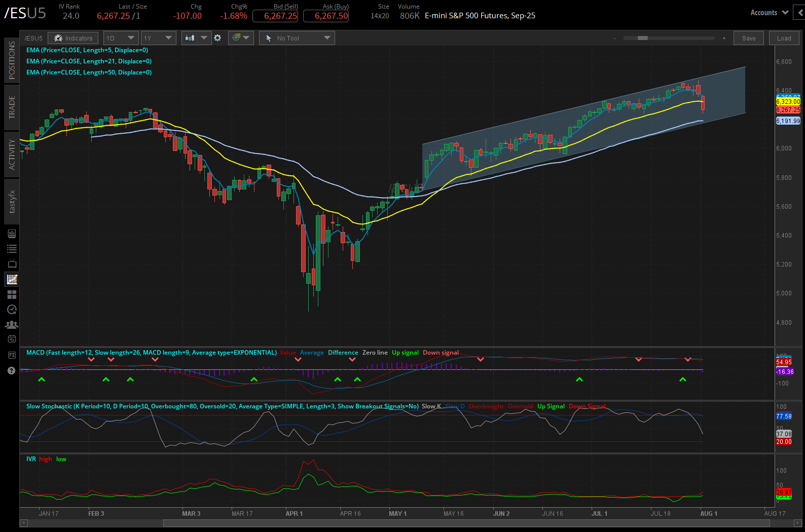This screenshot has width=805, height=532.
Task: Open the TV news feed sidebar icon
Action: [x=12, y=263]
